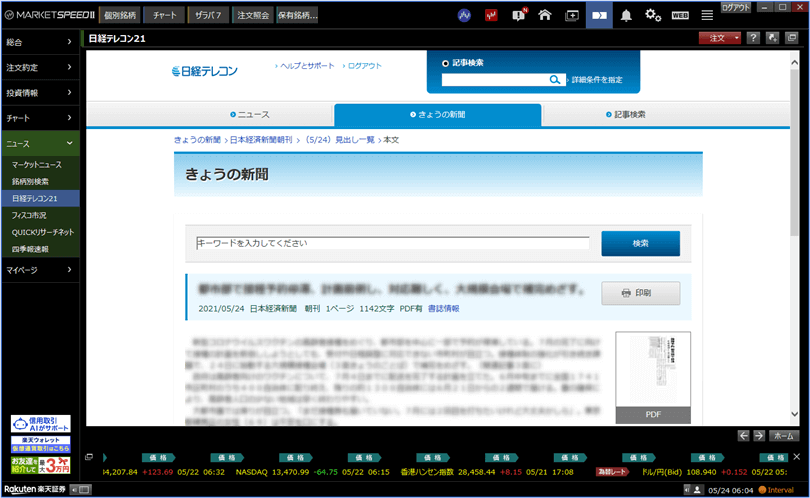810x498 pixels.
Task: Expand the マイページ sidebar menu
Action: coord(40,270)
